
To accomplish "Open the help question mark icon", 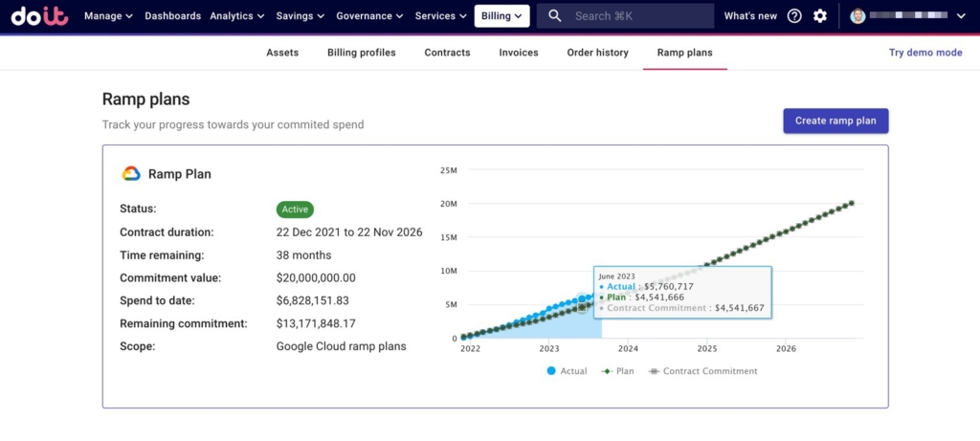I will point(794,16).
